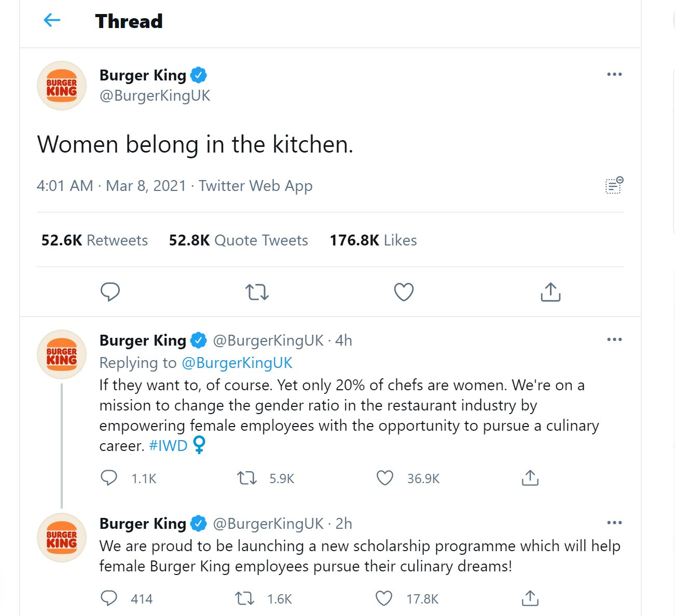Open the 52.8K Quote Tweets list
The image size is (675, 616).
pyautogui.click(x=238, y=240)
